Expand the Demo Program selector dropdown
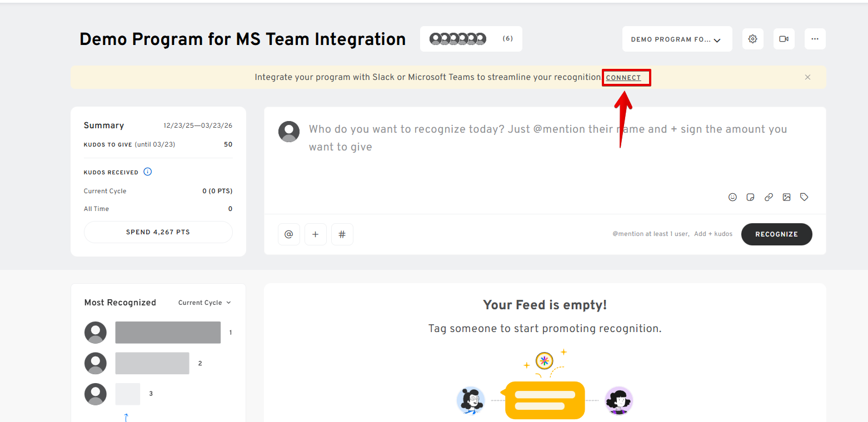 (676, 39)
